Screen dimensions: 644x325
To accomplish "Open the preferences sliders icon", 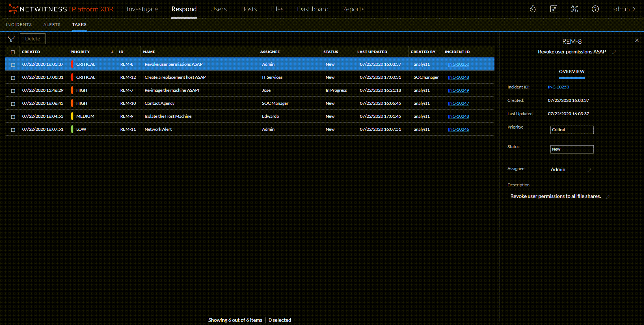I will pyautogui.click(x=554, y=9).
